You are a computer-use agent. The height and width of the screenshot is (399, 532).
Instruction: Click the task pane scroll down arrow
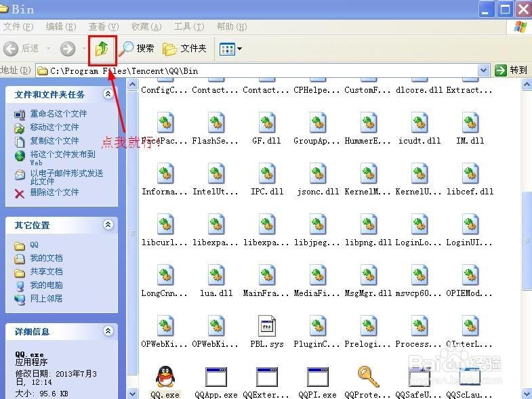pos(132,394)
